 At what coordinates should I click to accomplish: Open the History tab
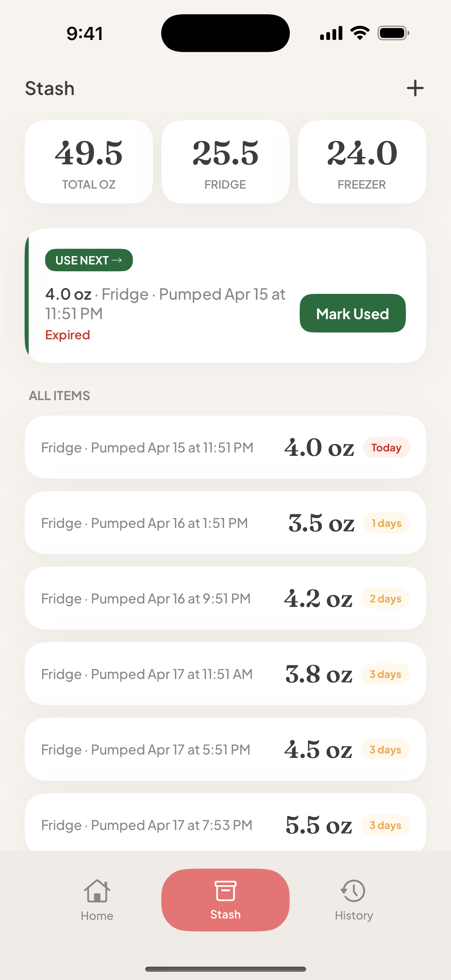354,899
